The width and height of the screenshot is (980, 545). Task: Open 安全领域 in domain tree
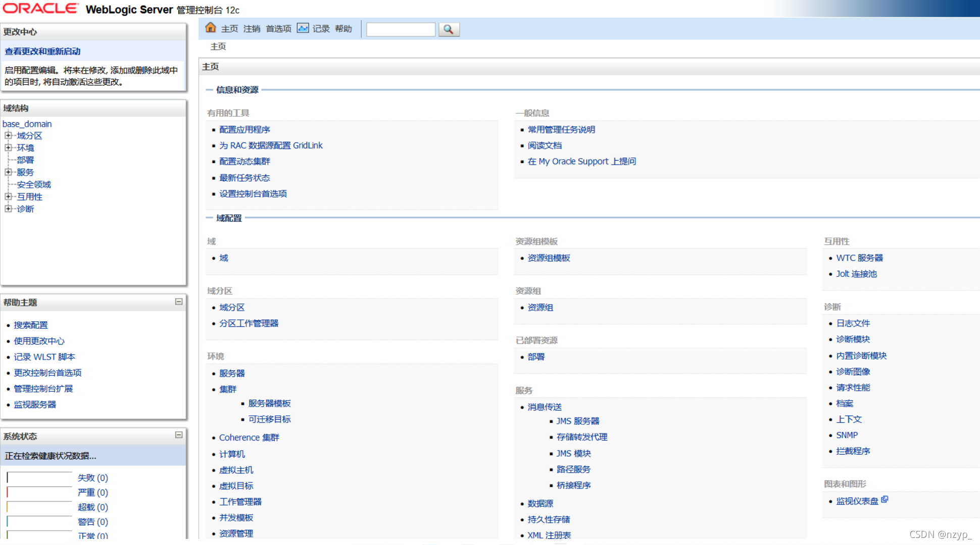pos(34,184)
